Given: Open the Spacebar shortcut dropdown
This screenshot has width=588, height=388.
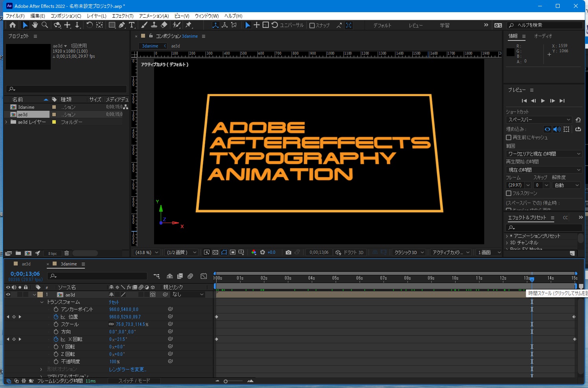Looking at the screenshot, I should click(x=539, y=120).
